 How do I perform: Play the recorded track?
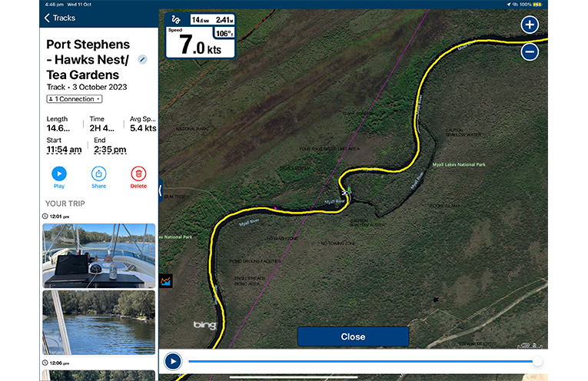click(59, 177)
